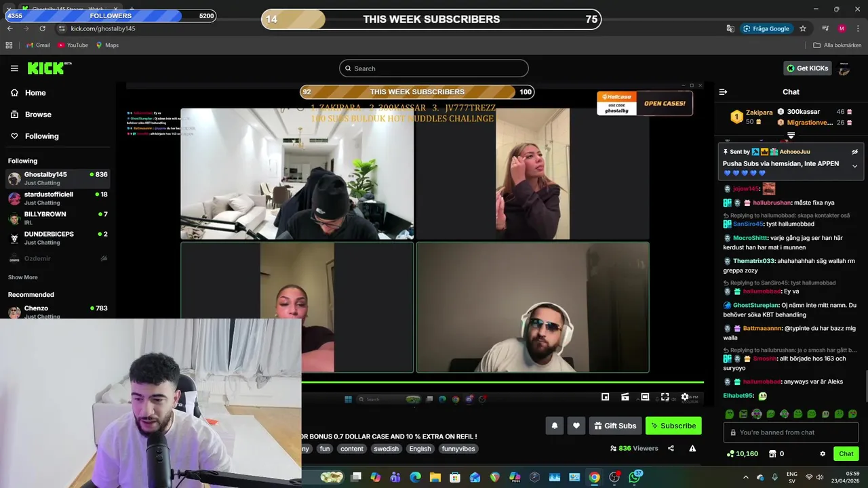Click the report warning triangle icon

point(692,448)
